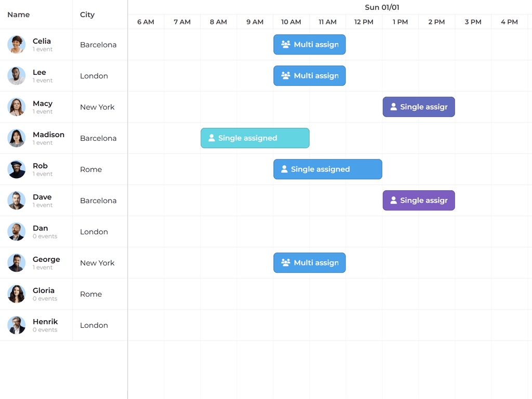This screenshot has height=399, width=532.
Task: Click Gloria's avatar photo
Action: pyautogui.click(x=17, y=294)
